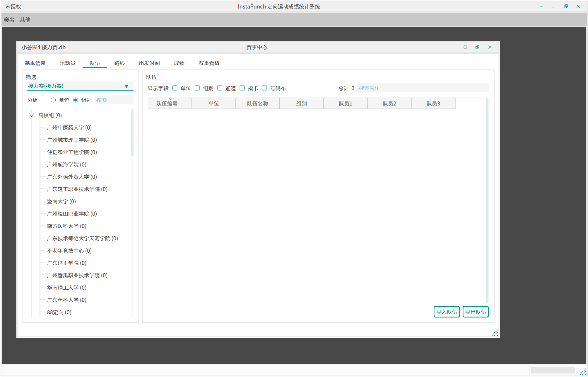This screenshot has width=588, height=377.
Task: Open the 接力赛(接力赛) filter dropdown
Action: pos(127,86)
